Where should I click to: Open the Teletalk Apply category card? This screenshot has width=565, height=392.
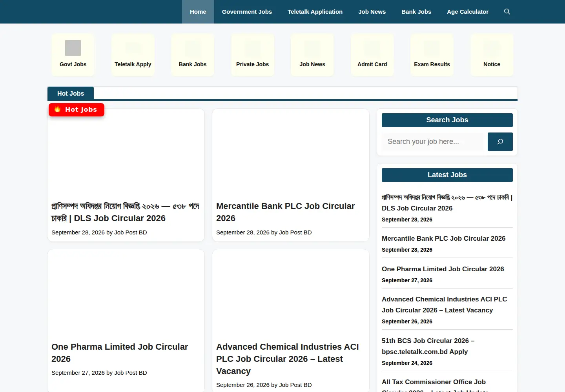[133, 55]
